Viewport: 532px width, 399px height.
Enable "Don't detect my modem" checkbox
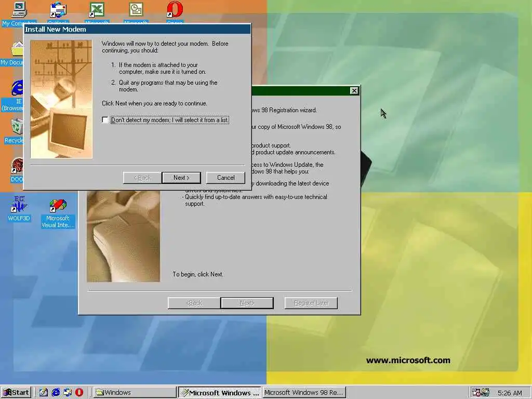coord(105,120)
